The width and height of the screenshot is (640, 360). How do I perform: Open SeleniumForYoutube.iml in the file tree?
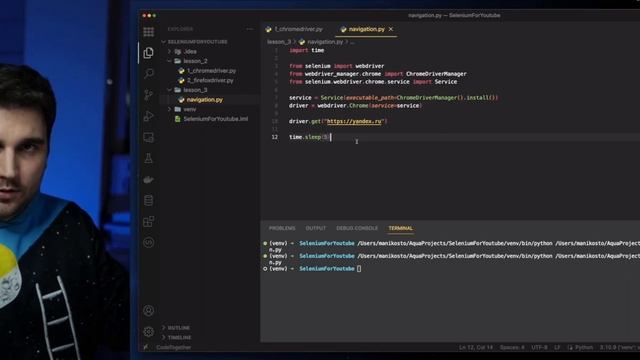(216, 119)
